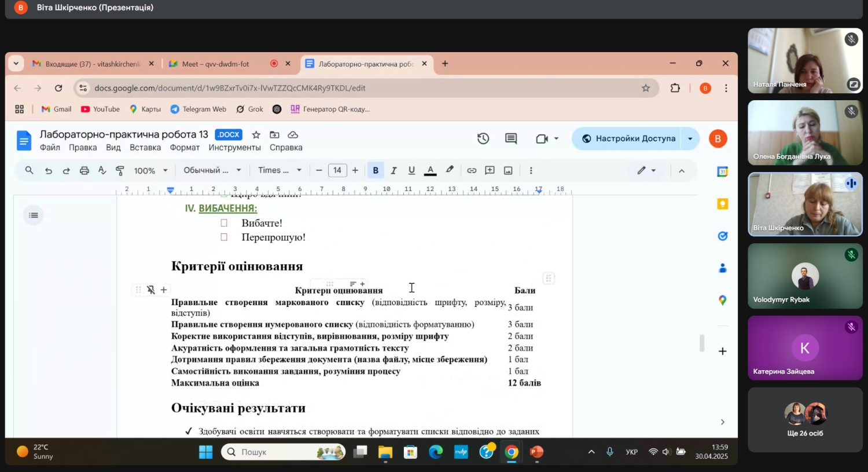The height and width of the screenshot is (472, 868).
Task: Click the taskbar search box Пошук
Action: tap(283, 452)
